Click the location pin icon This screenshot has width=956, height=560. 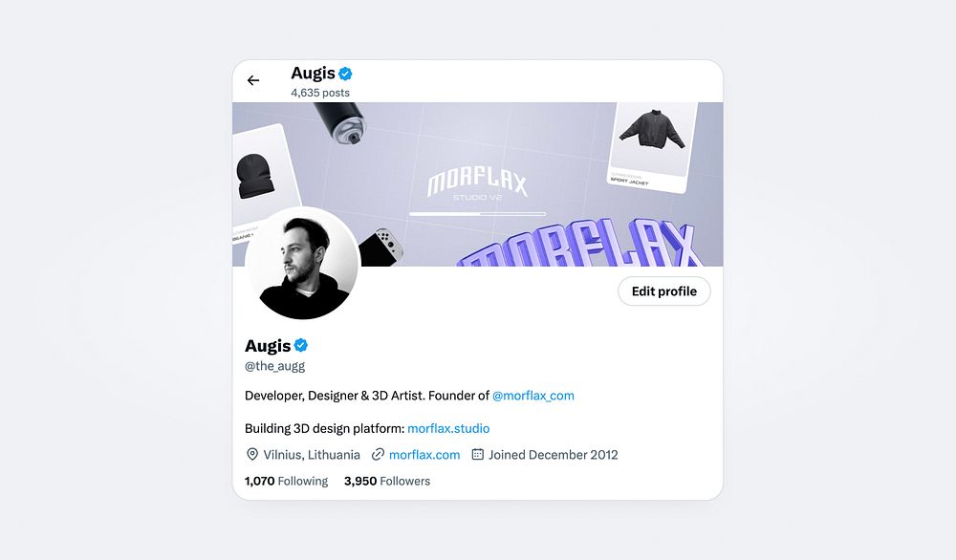(251, 455)
